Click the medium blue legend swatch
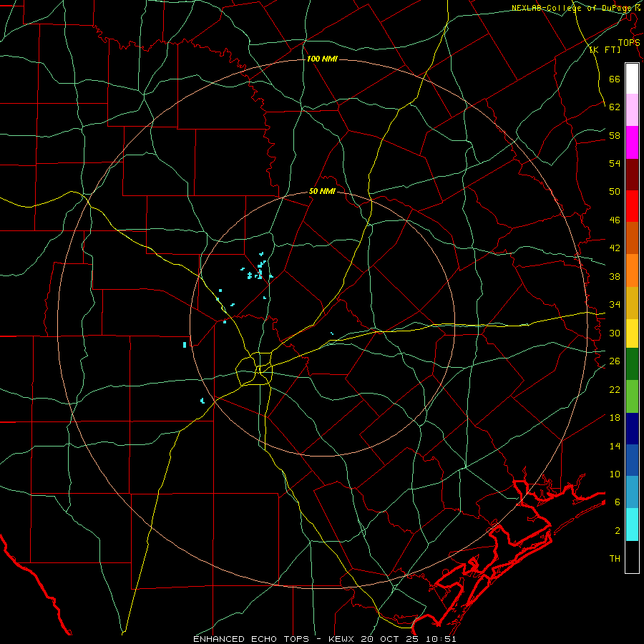This screenshot has height=644, width=644. (632, 460)
